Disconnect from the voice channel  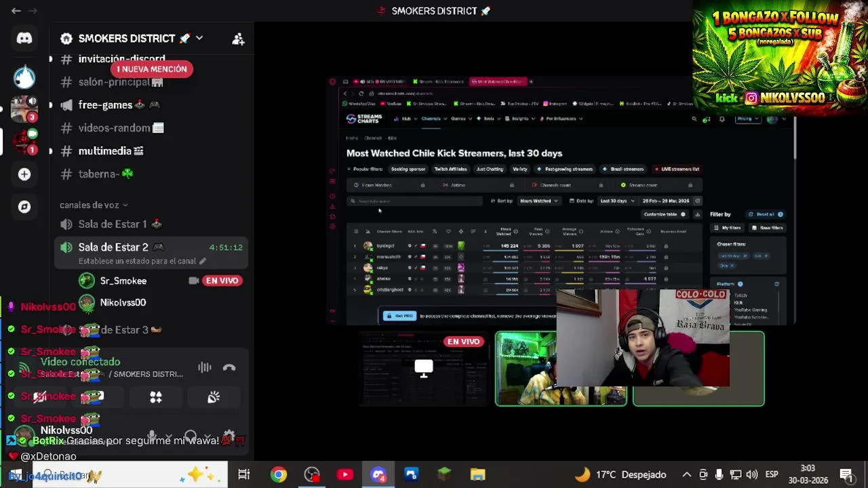(229, 367)
